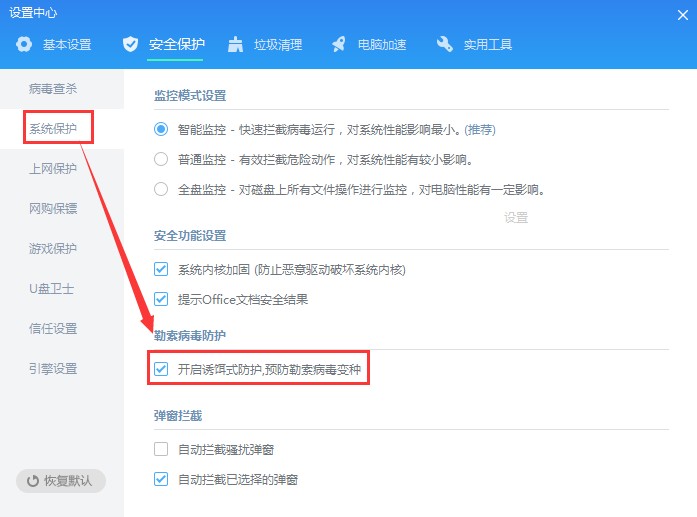Toggle 系统内核加固 checkbox
Image resolution: width=697 pixels, height=517 pixels.
(x=161, y=269)
